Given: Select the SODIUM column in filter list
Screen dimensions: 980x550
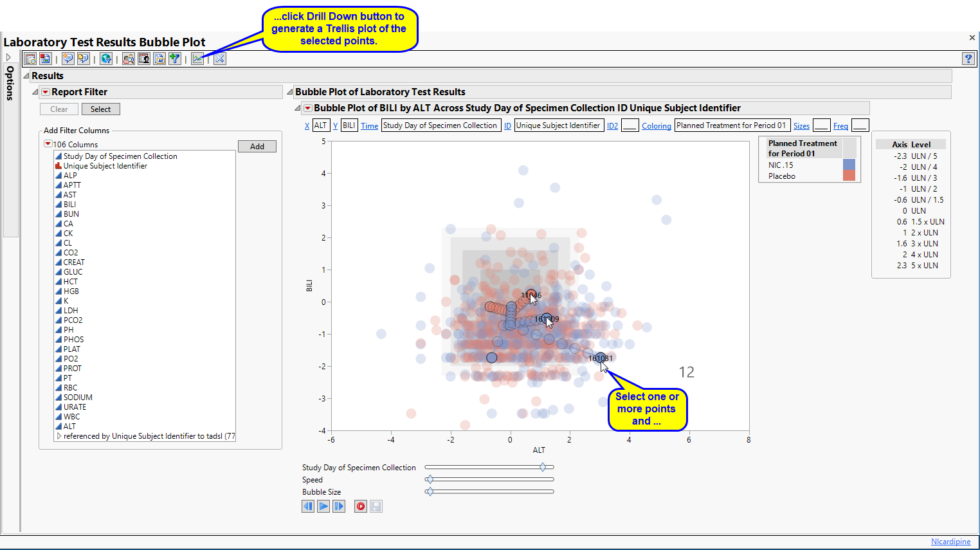Looking at the screenshot, I should [78, 398].
